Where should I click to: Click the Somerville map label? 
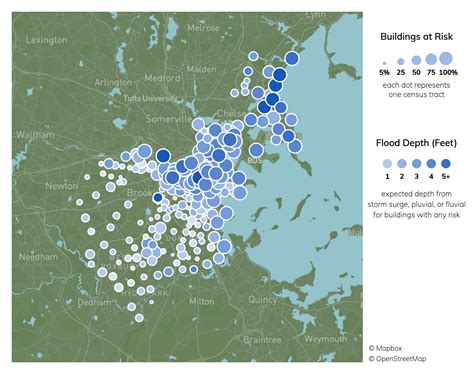(169, 119)
